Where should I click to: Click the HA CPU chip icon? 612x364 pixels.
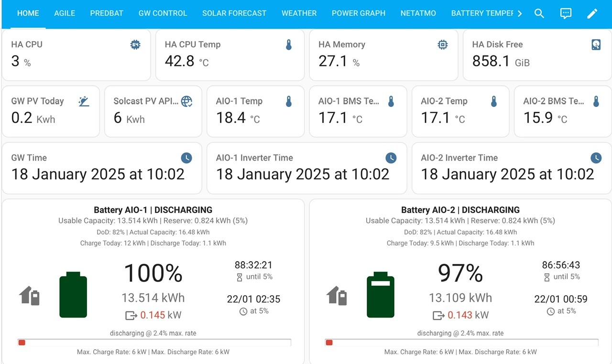click(135, 44)
